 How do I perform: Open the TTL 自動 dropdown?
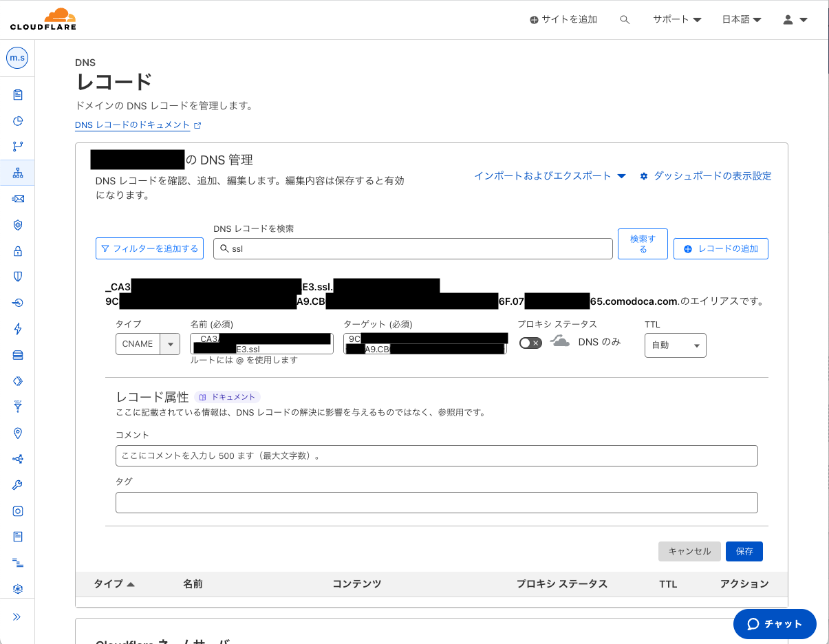pos(675,345)
